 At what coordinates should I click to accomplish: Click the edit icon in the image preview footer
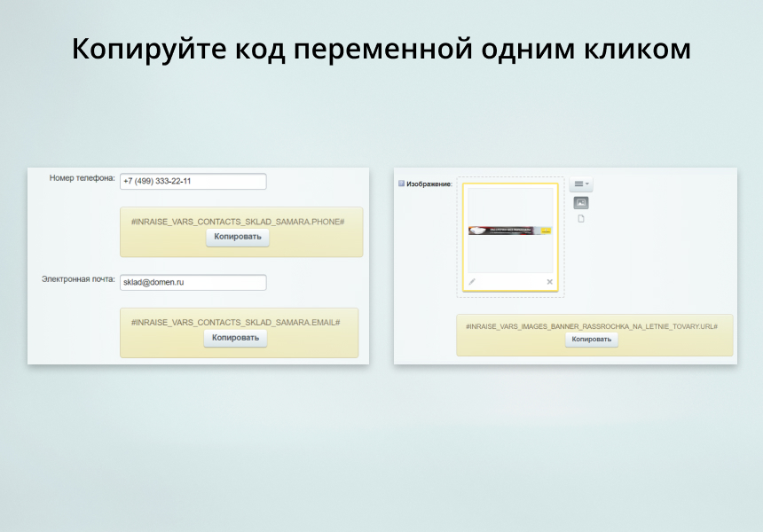[471, 281]
